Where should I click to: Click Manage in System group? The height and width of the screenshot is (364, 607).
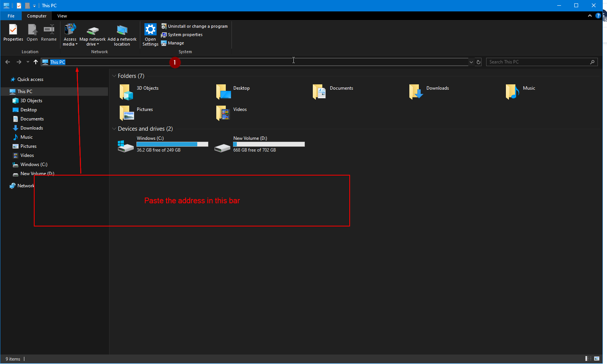coord(173,43)
